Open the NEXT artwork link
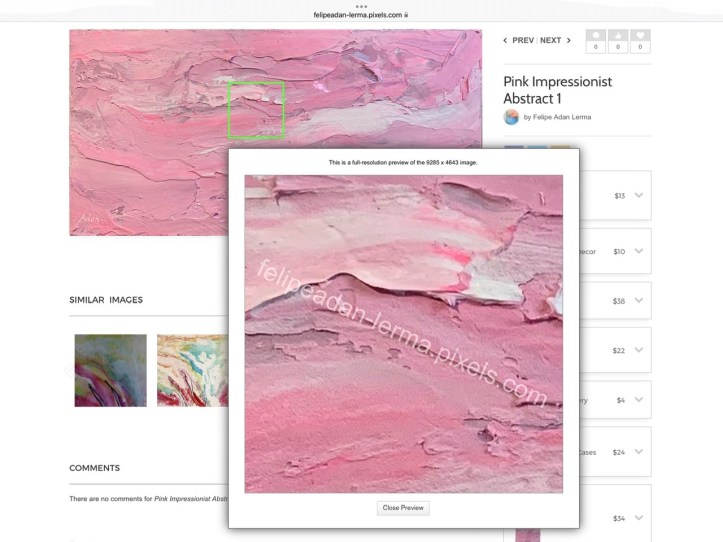 550,41
